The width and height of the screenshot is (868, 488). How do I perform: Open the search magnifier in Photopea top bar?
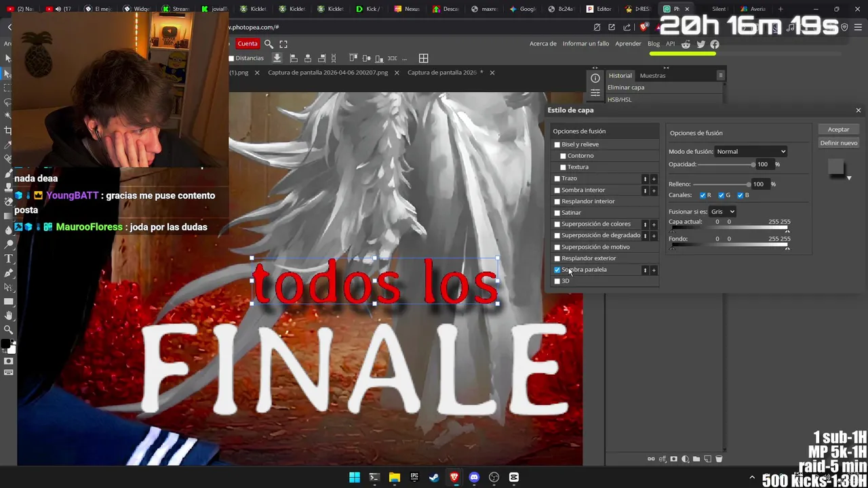point(269,44)
